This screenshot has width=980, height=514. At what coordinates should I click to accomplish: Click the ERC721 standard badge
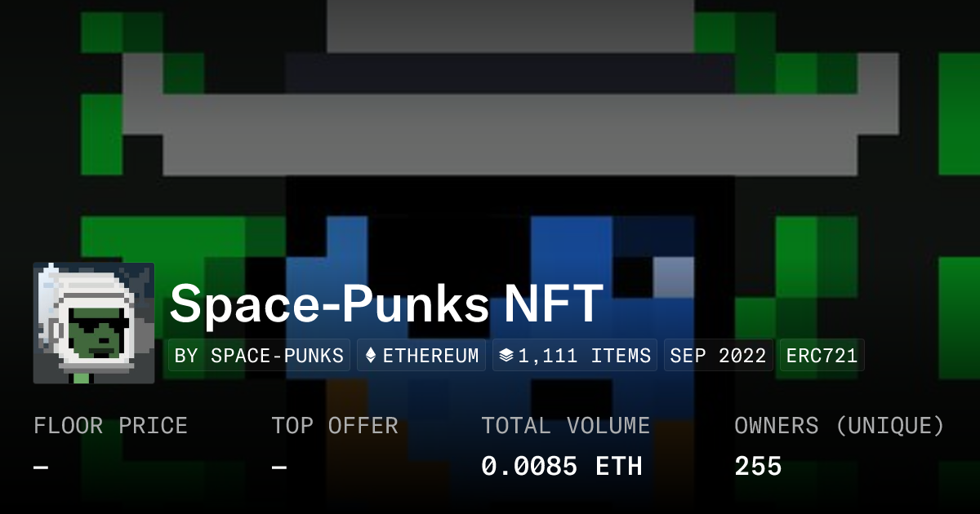pyautogui.click(x=822, y=355)
